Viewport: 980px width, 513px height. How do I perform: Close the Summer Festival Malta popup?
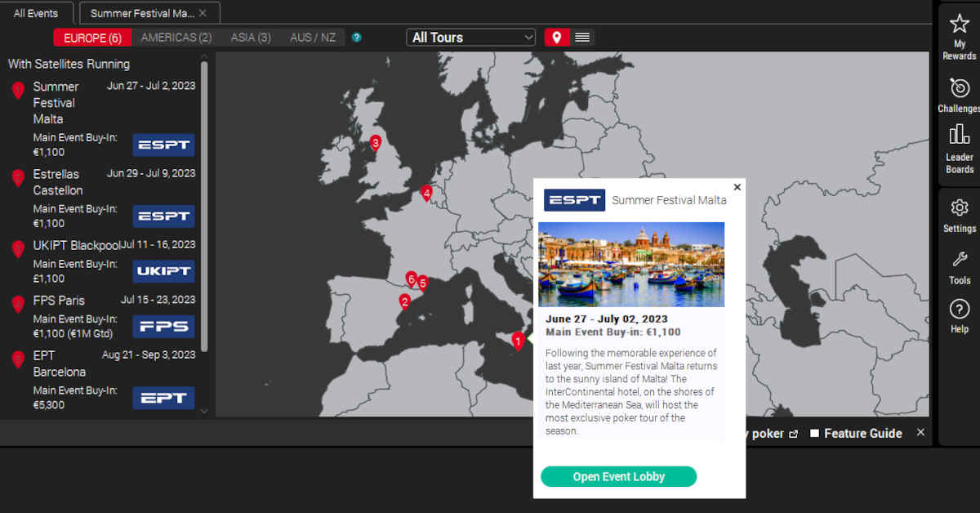(x=737, y=187)
